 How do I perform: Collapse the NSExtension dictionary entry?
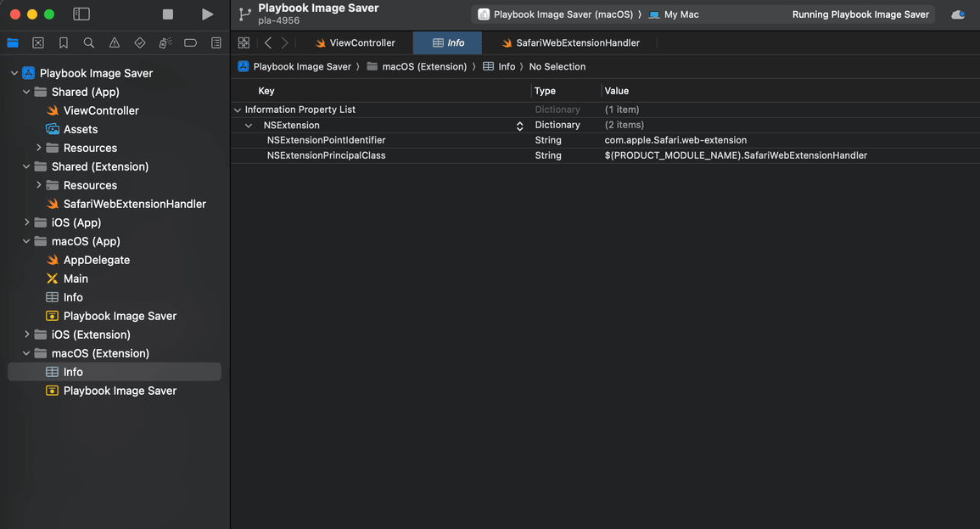249,125
